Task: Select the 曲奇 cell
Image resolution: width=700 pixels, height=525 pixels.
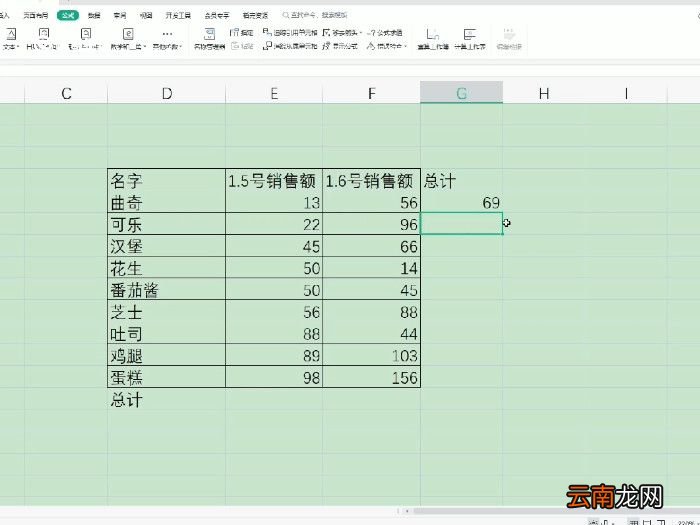Action: click(167, 202)
